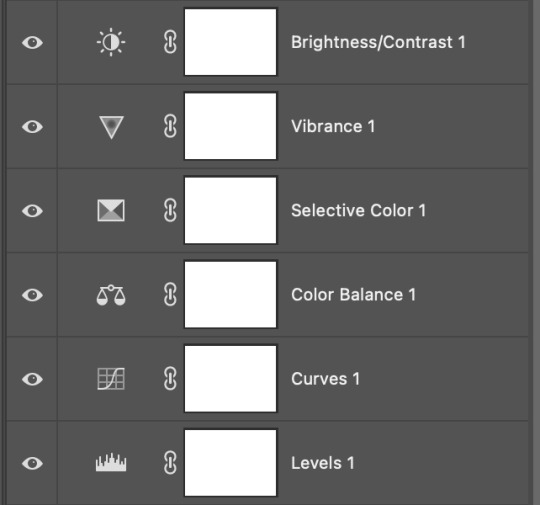This screenshot has width=540, height=505.
Task: Toggle visibility of Selective Color 1
Action: click(x=32, y=211)
